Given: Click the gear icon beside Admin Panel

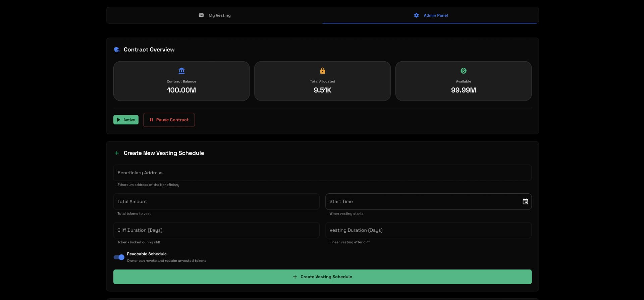Looking at the screenshot, I should (416, 15).
